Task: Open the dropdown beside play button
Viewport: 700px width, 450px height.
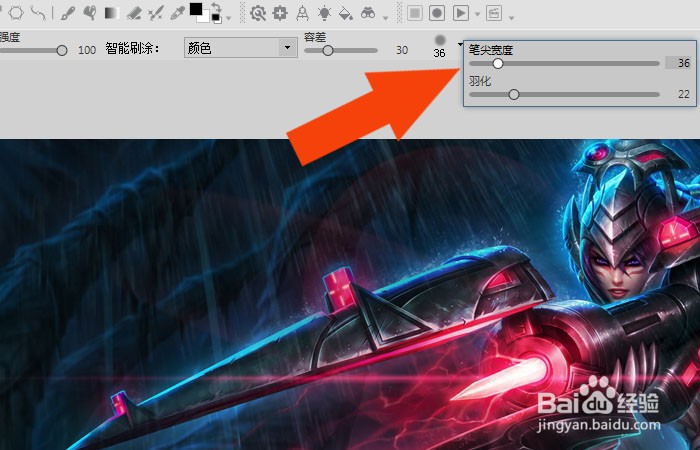Action: click(478, 14)
